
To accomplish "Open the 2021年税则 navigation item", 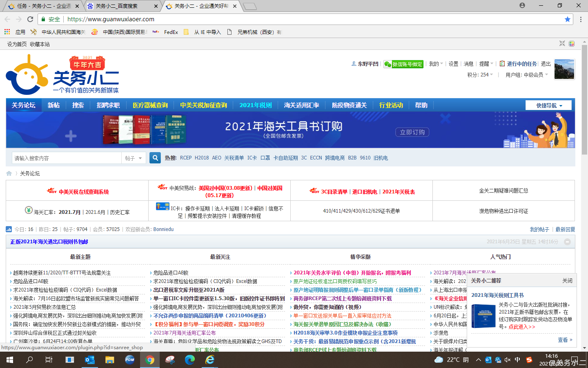I will [256, 105].
